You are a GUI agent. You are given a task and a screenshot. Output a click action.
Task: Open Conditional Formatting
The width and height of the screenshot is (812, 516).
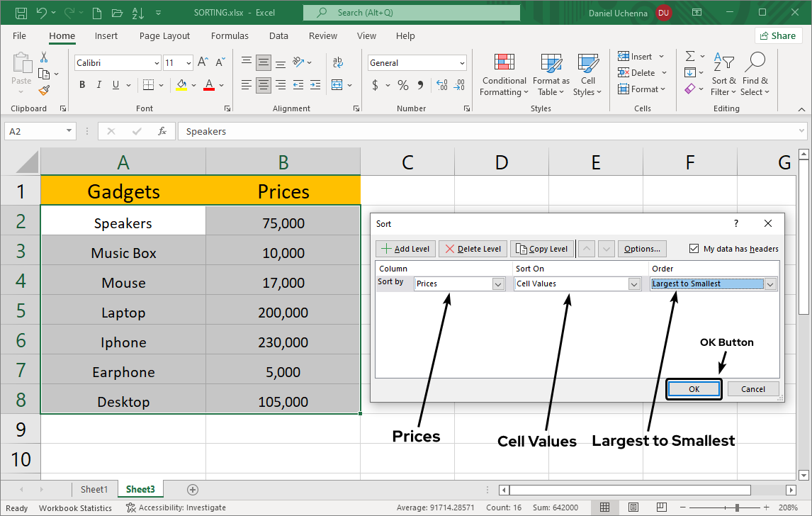tap(504, 75)
